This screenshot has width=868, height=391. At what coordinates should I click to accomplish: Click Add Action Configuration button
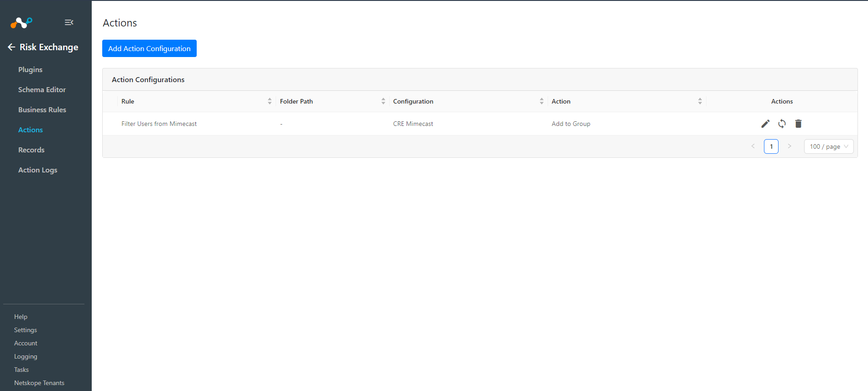149,48
